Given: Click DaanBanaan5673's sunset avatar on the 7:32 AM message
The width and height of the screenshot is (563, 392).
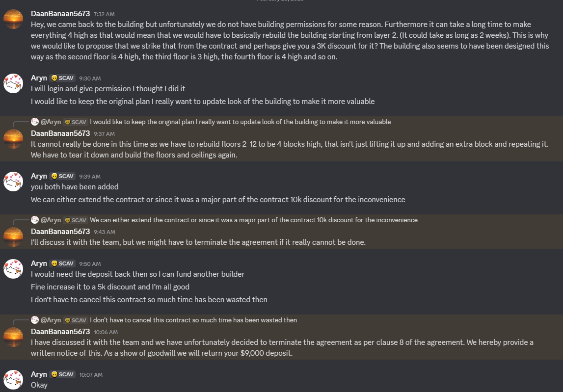Looking at the screenshot, I should [x=13, y=19].
